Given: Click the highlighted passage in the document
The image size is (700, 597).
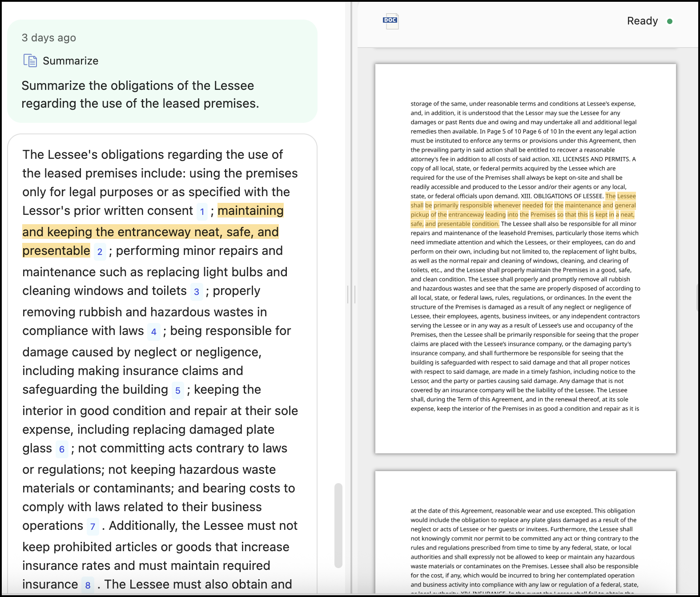Looking at the screenshot, I should coord(523,210).
